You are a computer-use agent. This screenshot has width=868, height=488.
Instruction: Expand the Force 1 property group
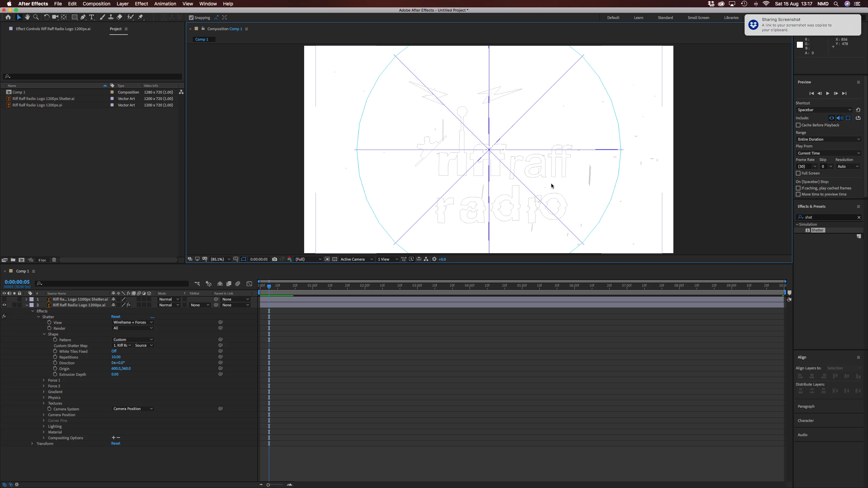click(x=44, y=380)
